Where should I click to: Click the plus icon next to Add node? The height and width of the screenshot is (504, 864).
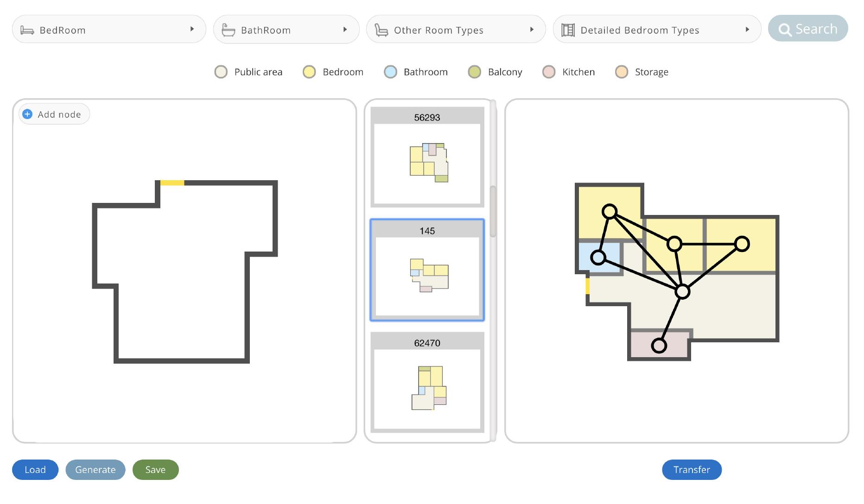27,113
